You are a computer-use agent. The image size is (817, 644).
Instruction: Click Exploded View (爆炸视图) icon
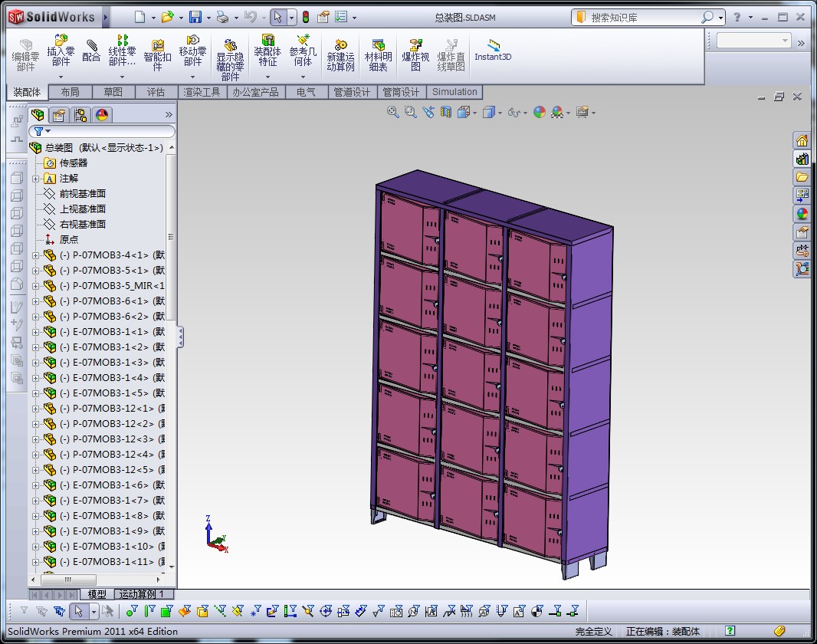tap(415, 54)
